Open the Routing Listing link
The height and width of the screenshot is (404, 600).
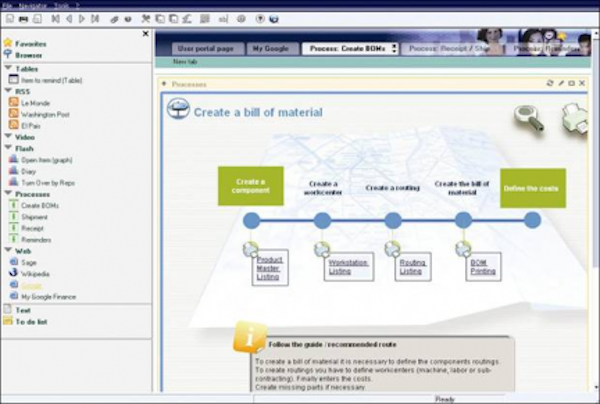[412, 267]
